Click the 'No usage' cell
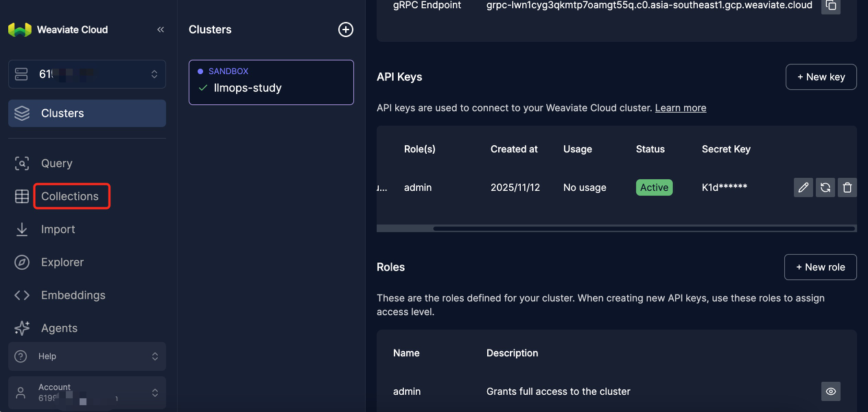The width and height of the screenshot is (868, 412). [x=585, y=187]
